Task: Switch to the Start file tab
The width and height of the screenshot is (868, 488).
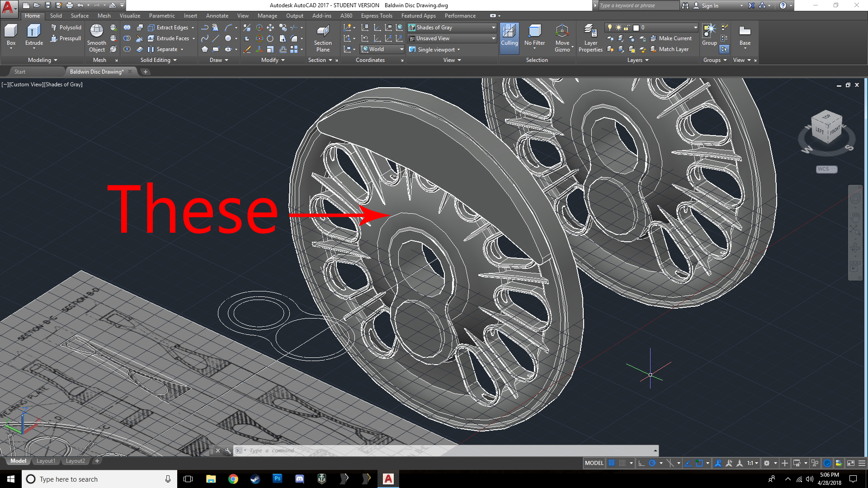Action: coord(20,72)
